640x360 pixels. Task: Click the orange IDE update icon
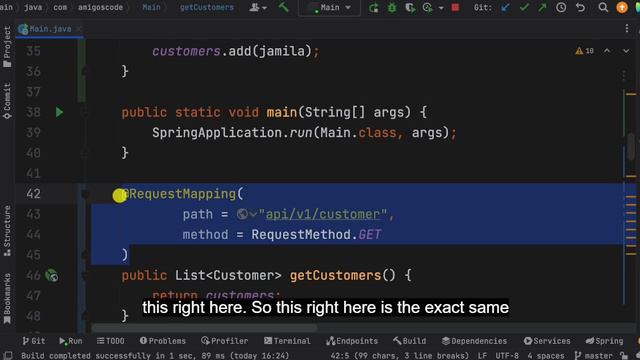[x=622, y=7]
